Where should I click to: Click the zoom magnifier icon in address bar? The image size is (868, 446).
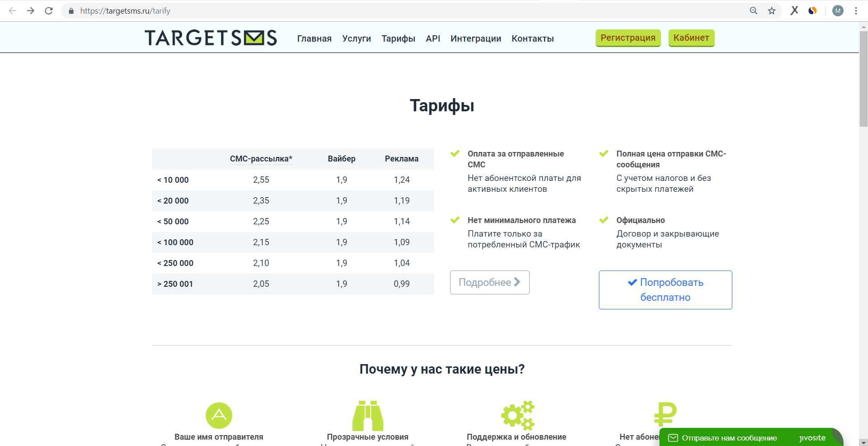754,11
